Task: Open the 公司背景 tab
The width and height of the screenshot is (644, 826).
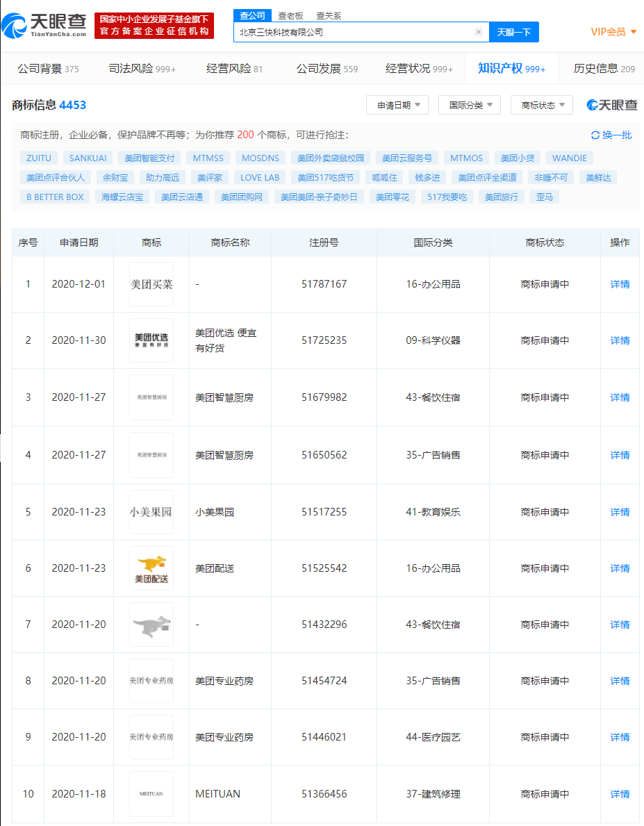Action: [48, 69]
